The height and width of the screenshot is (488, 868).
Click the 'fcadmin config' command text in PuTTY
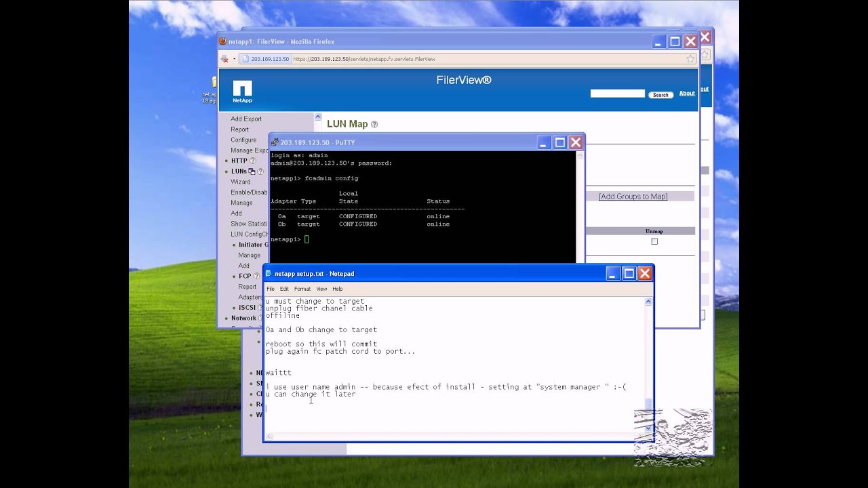(331, 178)
